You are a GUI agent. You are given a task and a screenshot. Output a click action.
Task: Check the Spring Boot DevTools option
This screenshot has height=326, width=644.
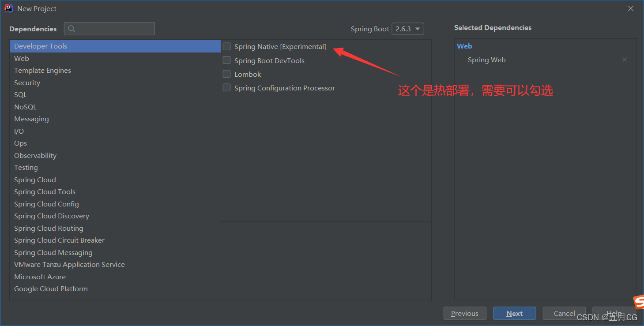click(227, 60)
